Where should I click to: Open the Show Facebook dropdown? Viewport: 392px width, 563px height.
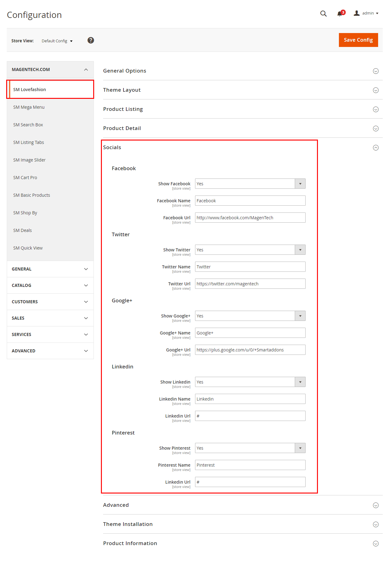(250, 184)
